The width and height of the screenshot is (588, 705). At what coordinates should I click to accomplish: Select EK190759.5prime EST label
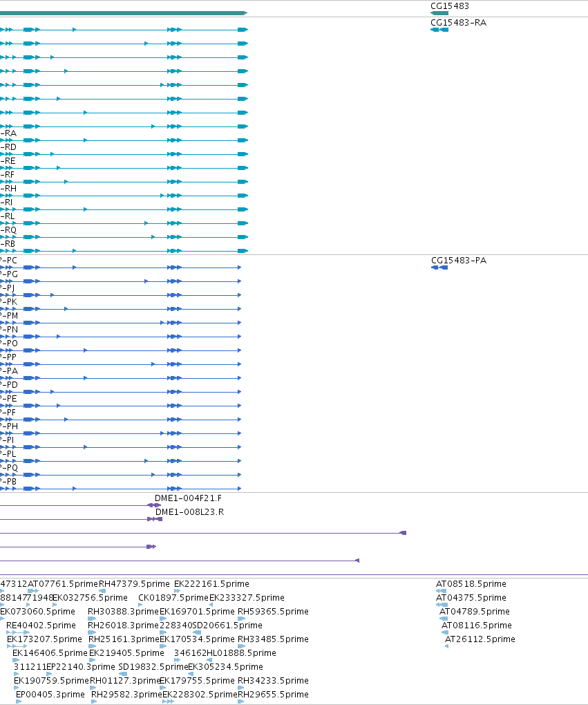coord(51,681)
